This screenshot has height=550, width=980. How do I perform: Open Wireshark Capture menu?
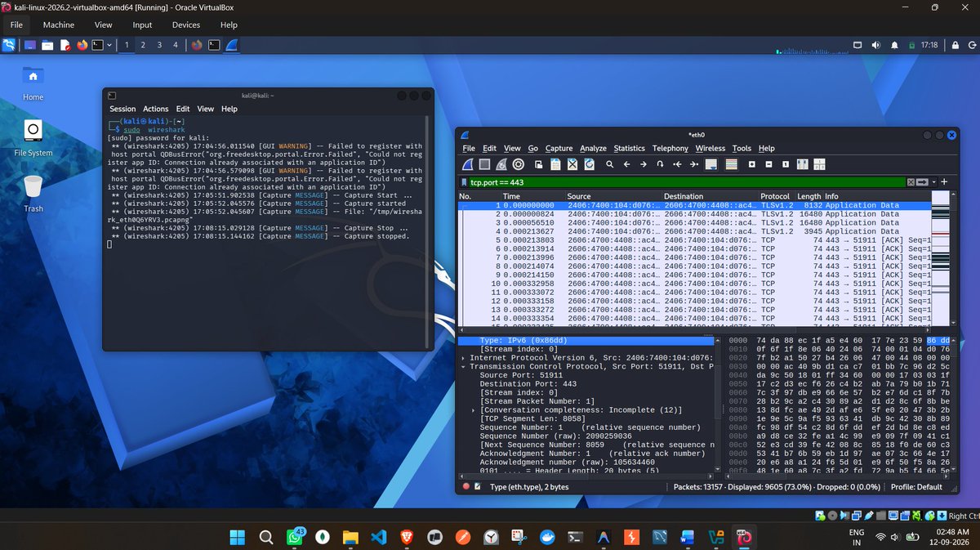(x=559, y=149)
